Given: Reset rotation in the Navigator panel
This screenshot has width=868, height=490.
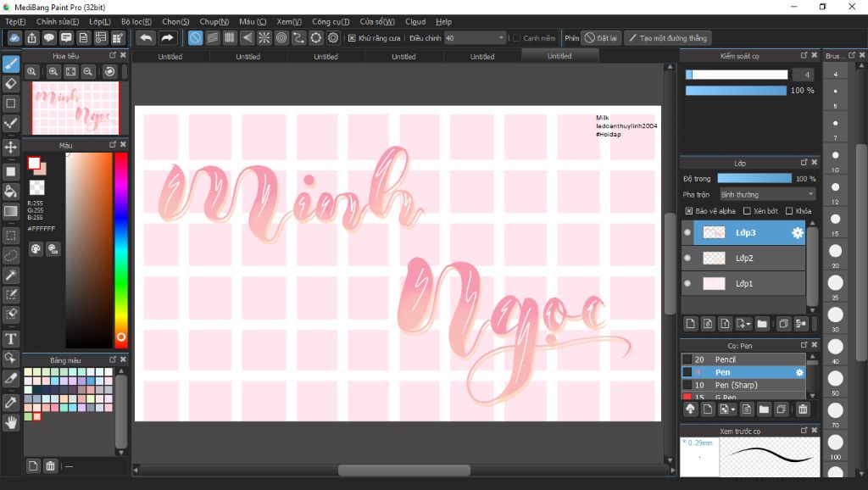Looking at the screenshot, I should click(x=109, y=71).
